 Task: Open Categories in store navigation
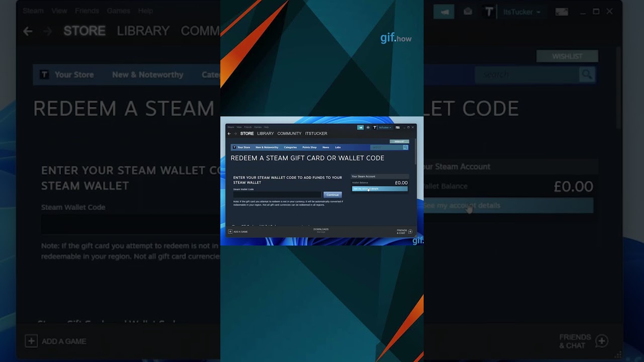pos(290,147)
